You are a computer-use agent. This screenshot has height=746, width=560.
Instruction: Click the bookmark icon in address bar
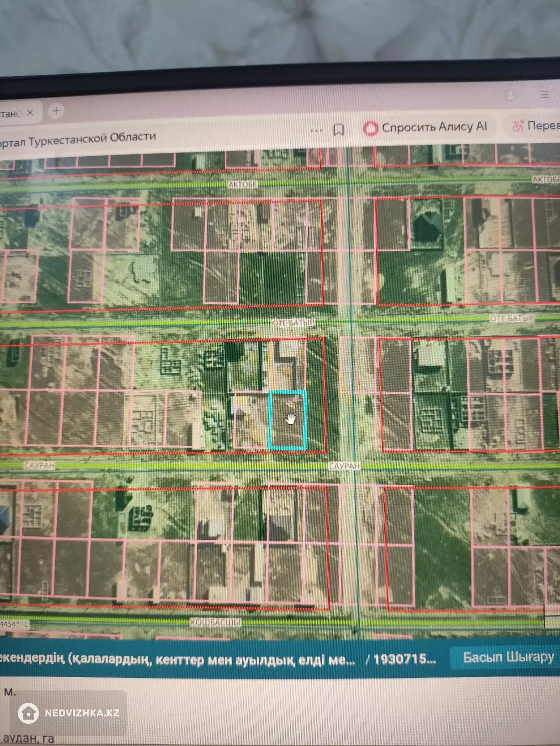click(x=338, y=130)
